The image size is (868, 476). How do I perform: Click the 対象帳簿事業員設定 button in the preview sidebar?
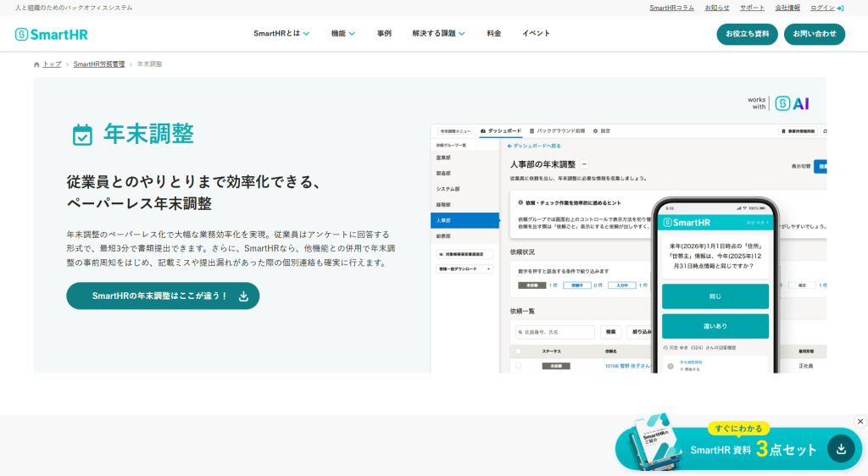click(465, 254)
